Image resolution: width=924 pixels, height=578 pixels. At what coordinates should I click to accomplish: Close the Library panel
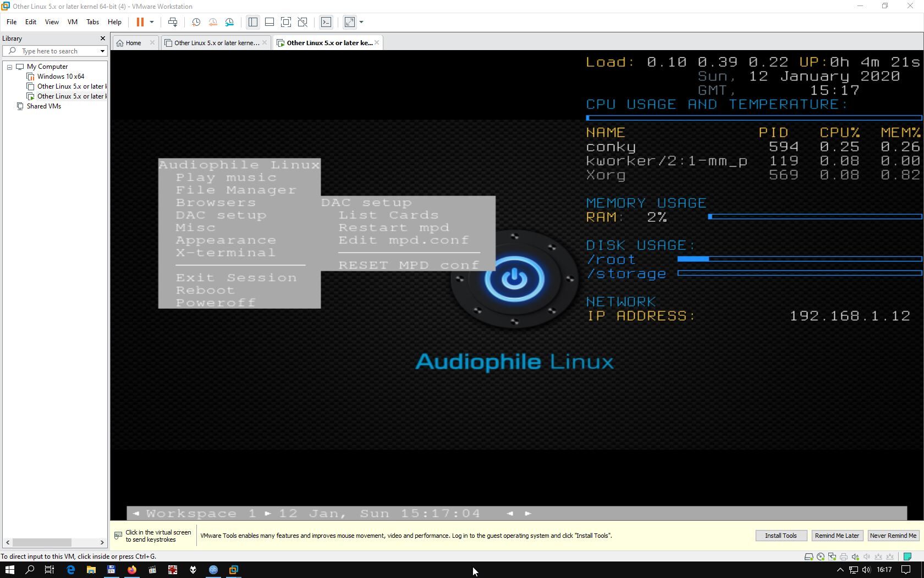pyautogui.click(x=102, y=39)
